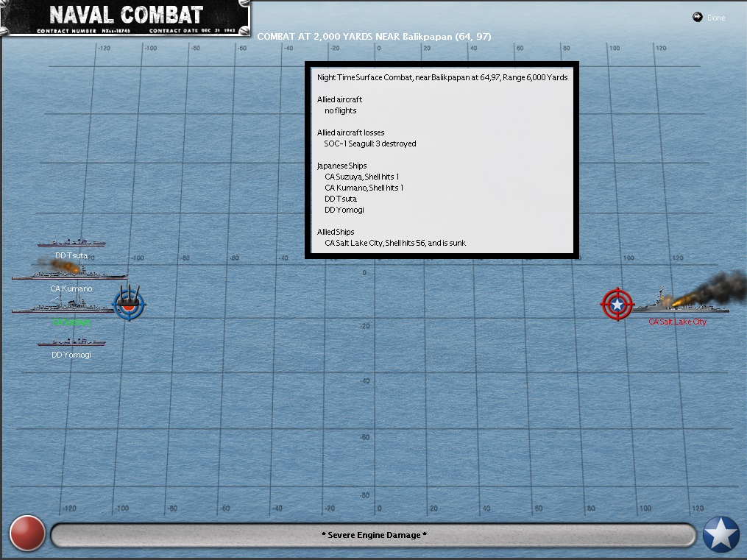Click the red round Japanese side button
This screenshot has width=747, height=560.
coord(27,533)
